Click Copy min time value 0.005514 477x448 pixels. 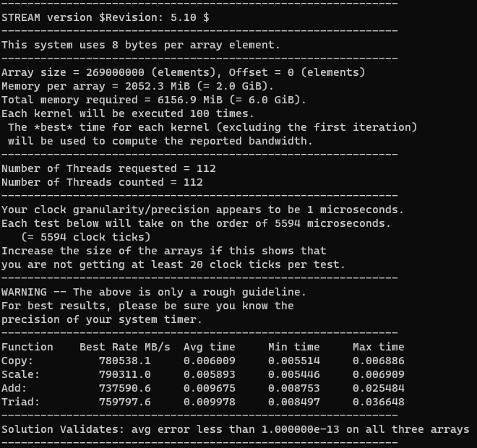point(293,361)
